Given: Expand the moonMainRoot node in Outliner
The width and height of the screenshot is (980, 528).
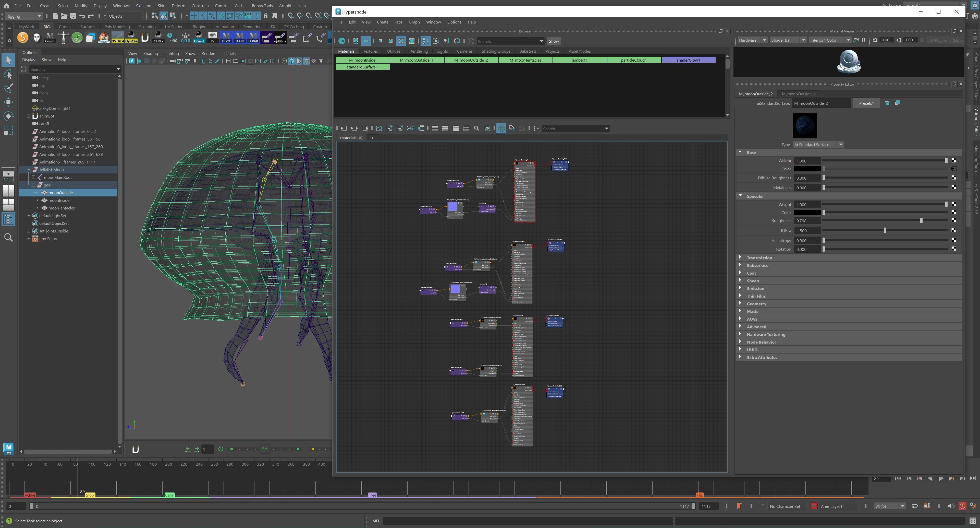Looking at the screenshot, I should pos(33,177).
